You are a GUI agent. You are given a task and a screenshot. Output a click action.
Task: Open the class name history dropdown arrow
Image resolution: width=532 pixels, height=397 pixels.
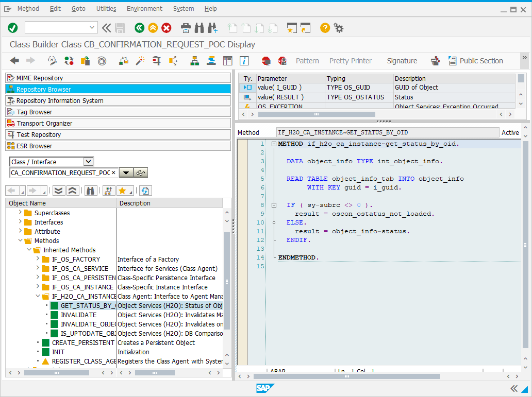point(126,173)
